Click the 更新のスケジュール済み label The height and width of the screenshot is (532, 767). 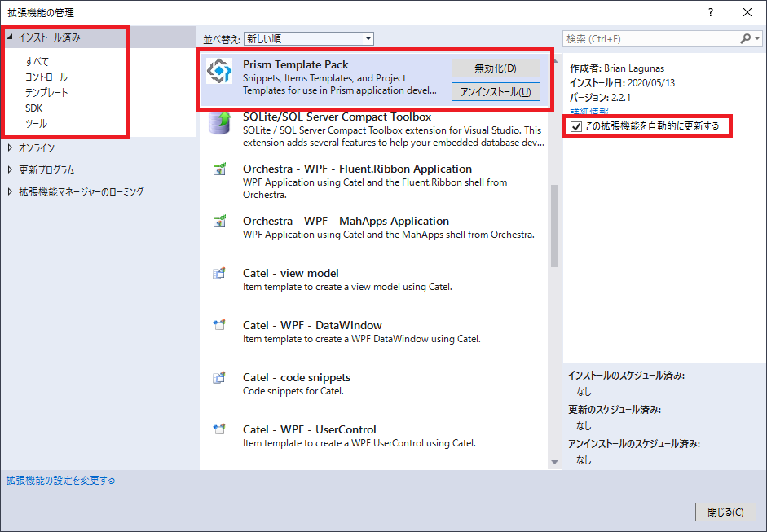[615, 409]
